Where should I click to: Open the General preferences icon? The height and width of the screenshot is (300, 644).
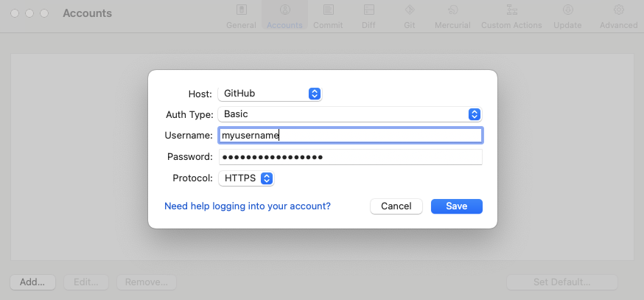point(241,10)
